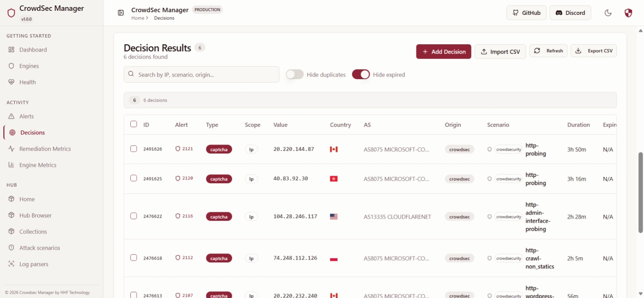Select the checkbox for decision 2476613
The width and height of the screenshot is (644, 298).
tap(134, 295)
